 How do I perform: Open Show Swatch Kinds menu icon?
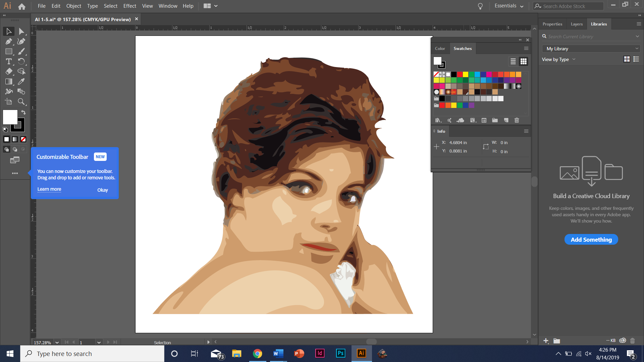click(473, 120)
